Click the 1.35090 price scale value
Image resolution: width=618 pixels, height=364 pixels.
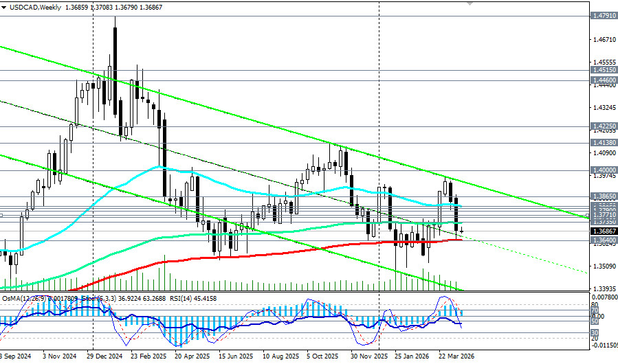tap(604, 266)
